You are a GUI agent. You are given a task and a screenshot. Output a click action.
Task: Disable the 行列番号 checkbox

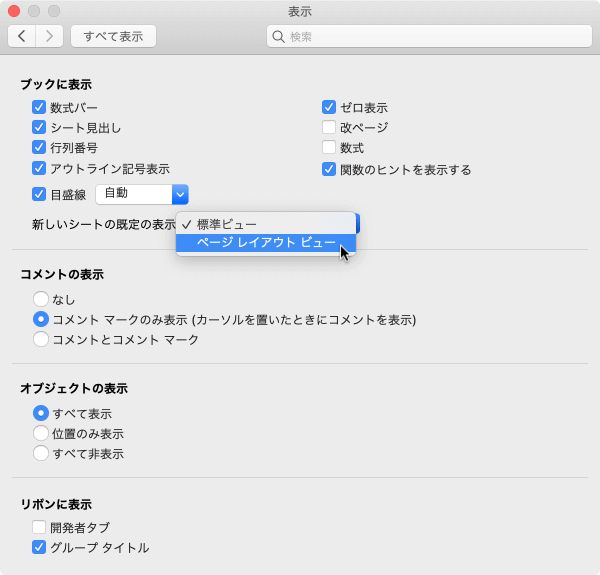[x=40, y=147]
